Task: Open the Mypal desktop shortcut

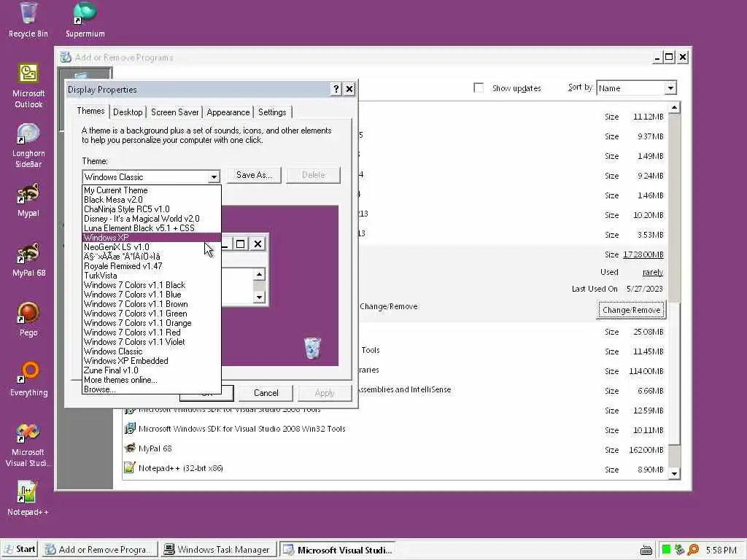Action: coord(28,200)
